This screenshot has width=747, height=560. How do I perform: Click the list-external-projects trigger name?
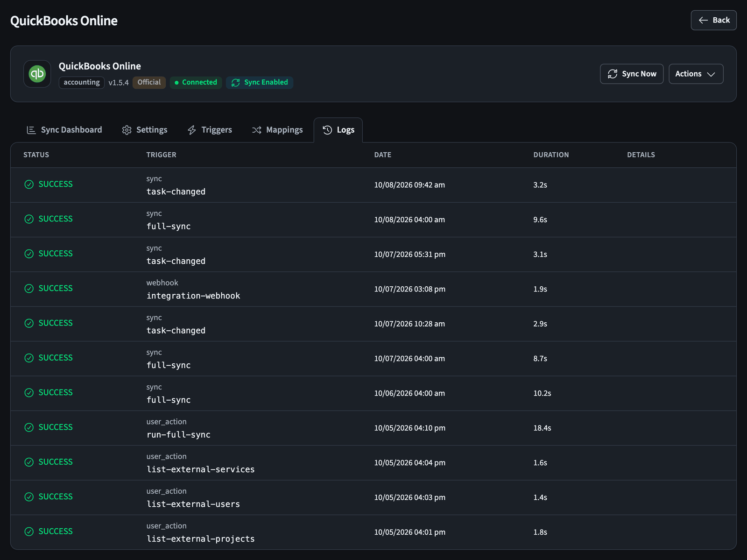[201, 539]
